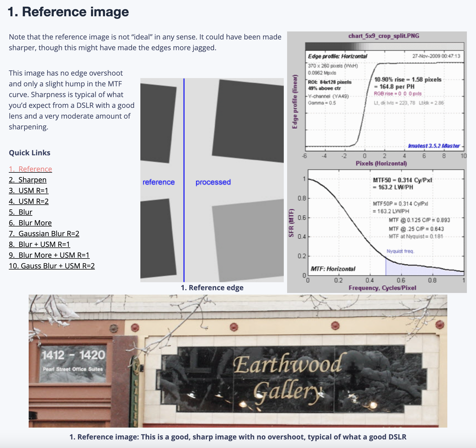Viewport: 476px width, 448px height.
Task: Click the "processed" label in edge image
Action: (213, 182)
